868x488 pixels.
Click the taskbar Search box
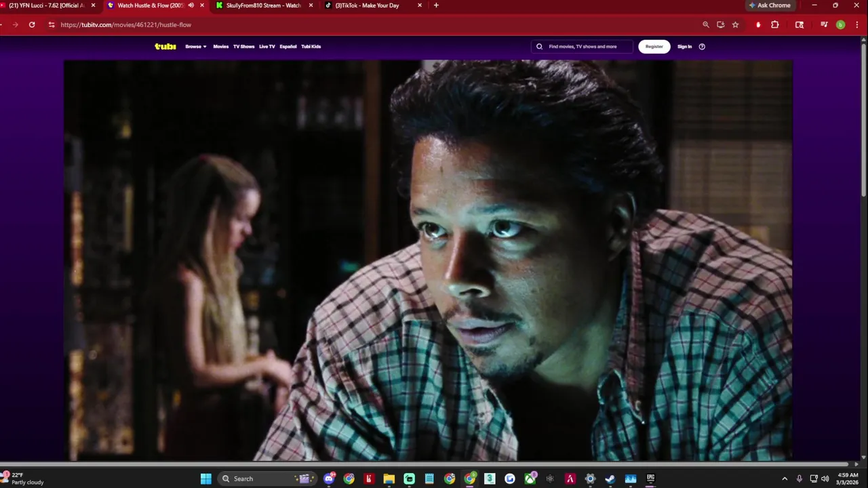(x=267, y=479)
